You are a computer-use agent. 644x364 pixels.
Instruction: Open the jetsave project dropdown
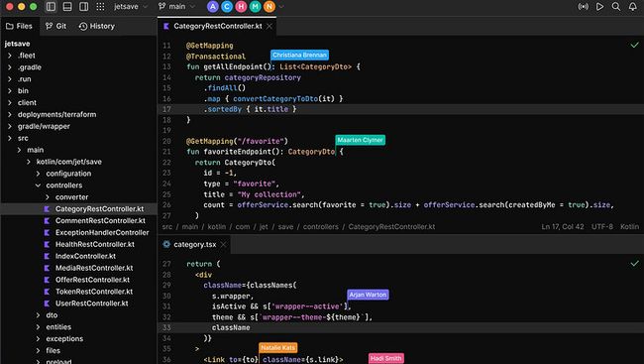[x=131, y=7]
